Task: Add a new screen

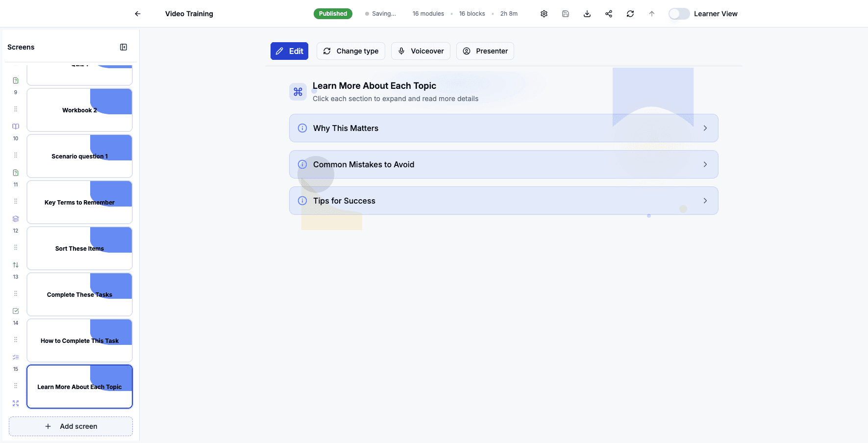Action: tap(71, 426)
